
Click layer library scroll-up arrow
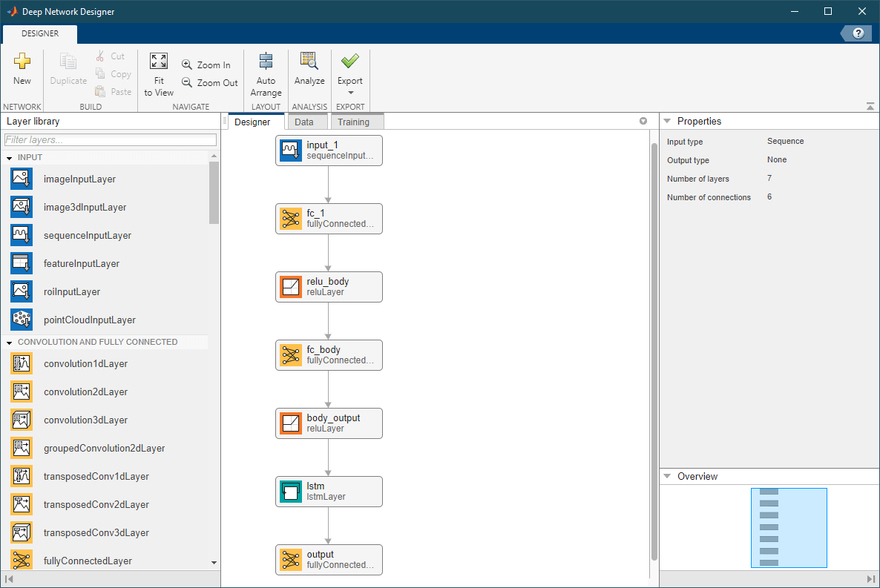(214, 156)
